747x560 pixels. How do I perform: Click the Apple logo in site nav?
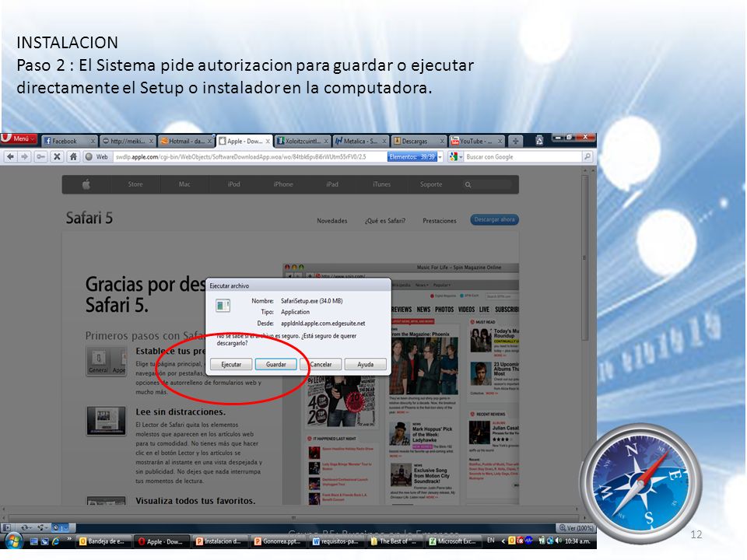tap(86, 184)
